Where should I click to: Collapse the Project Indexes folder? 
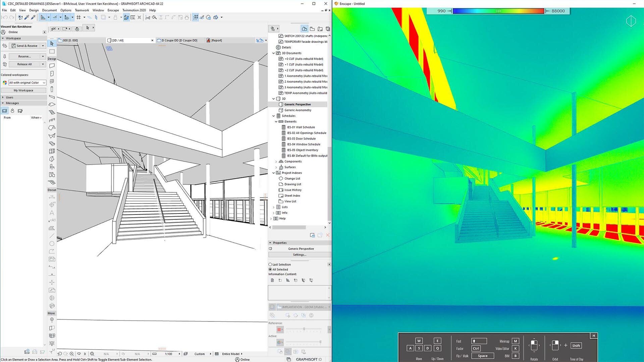273,173
